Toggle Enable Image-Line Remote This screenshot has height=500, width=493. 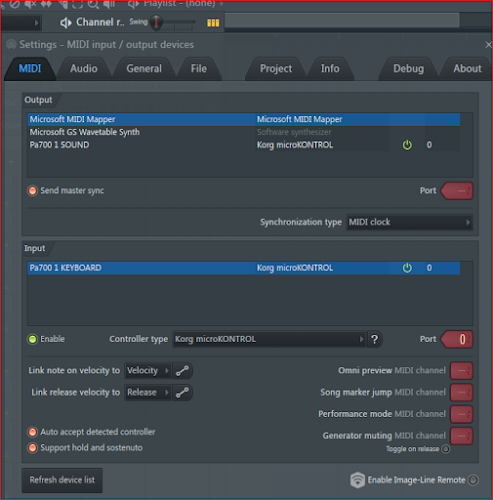click(x=473, y=480)
